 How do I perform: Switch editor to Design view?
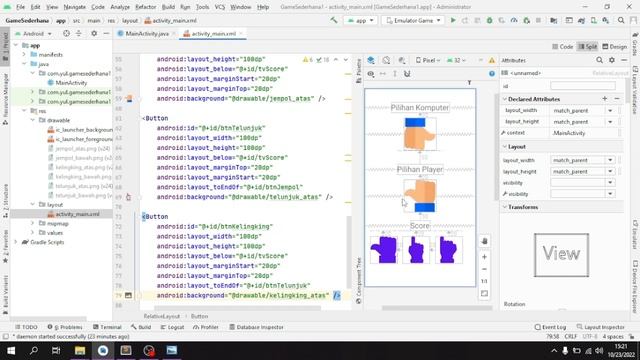(x=614, y=47)
